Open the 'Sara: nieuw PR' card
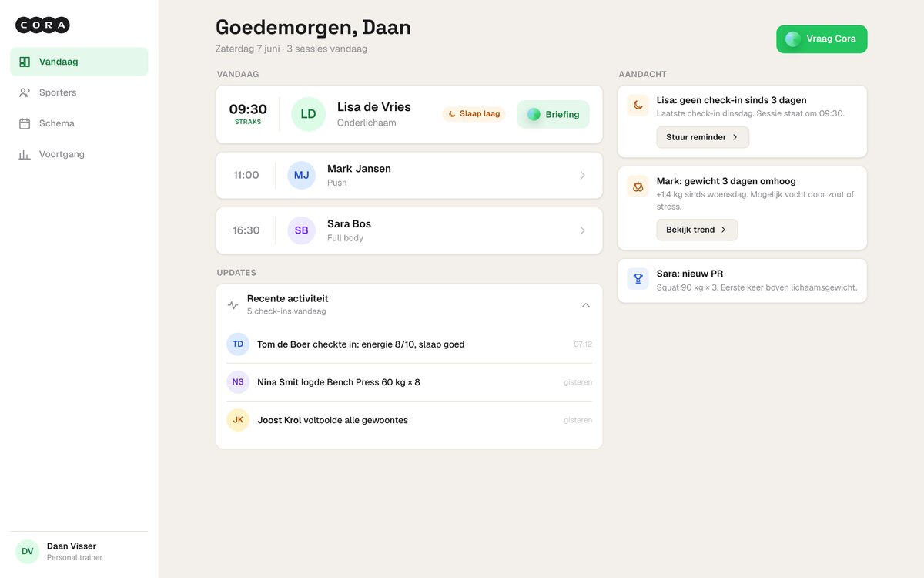Viewport: 924px width, 578px height. pos(742,281)
